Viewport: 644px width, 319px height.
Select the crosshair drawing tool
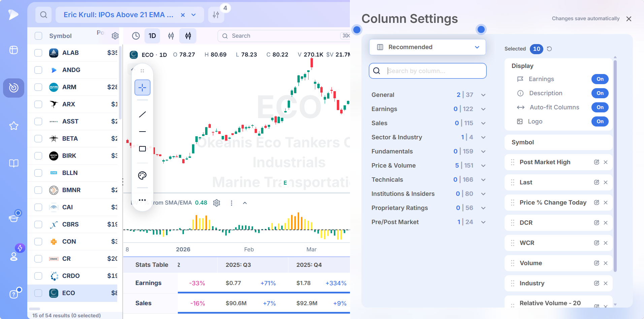142,87
